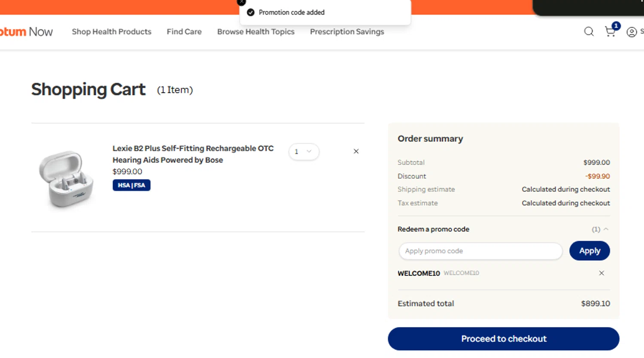Go to Prescription Savings
Image resolution: width=644 pixels, height=358 pixels.
[347, 32]
